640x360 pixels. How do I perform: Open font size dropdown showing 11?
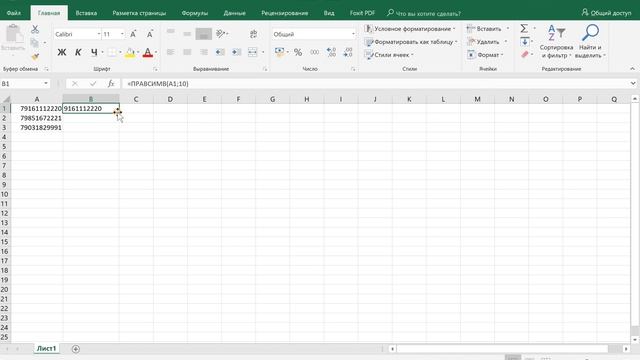tap(122, 34)
